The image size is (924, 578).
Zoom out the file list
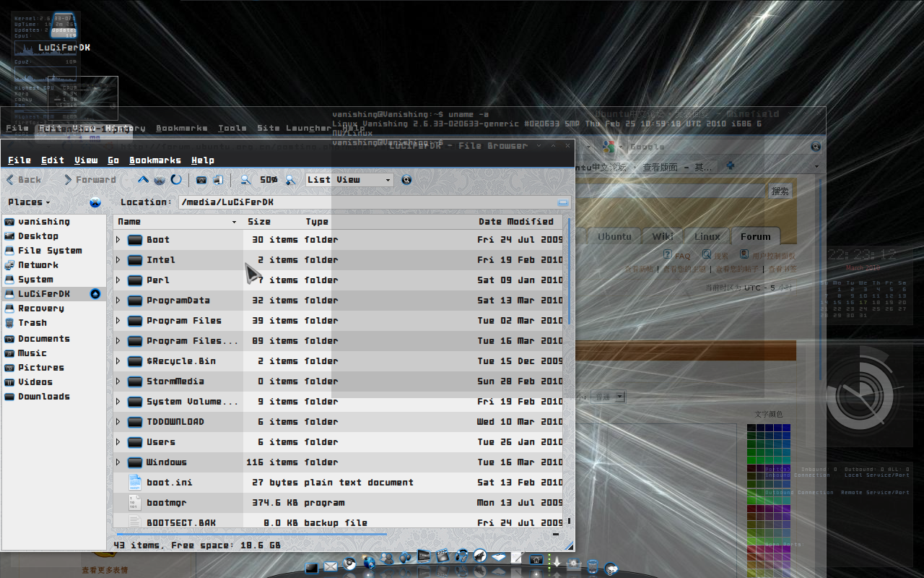click(245, 180)
